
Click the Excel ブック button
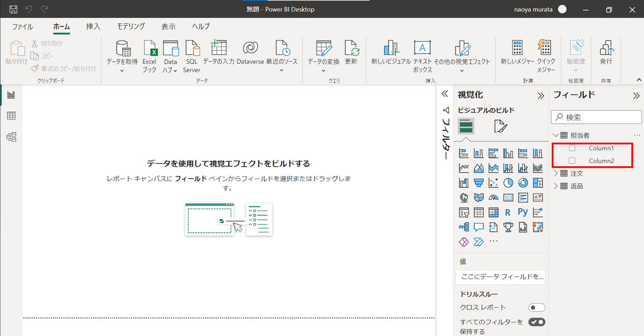150,57
